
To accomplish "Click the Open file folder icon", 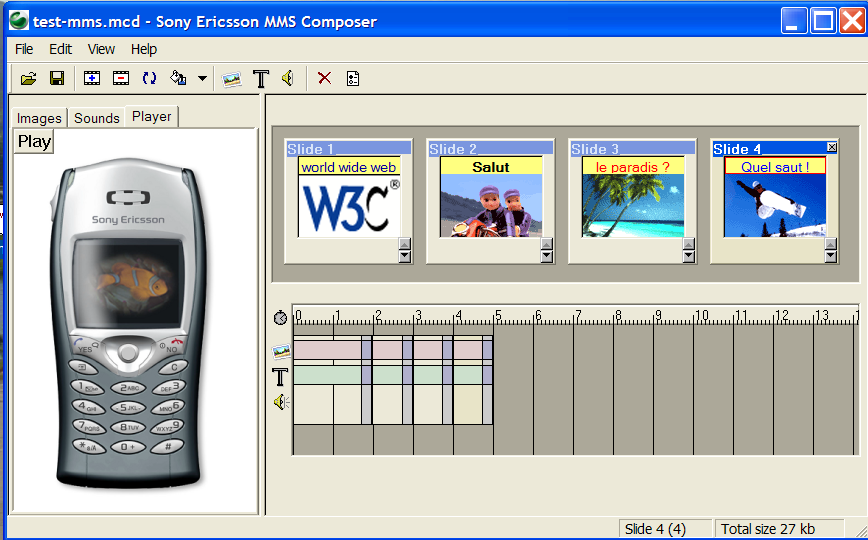I will 28,78.
